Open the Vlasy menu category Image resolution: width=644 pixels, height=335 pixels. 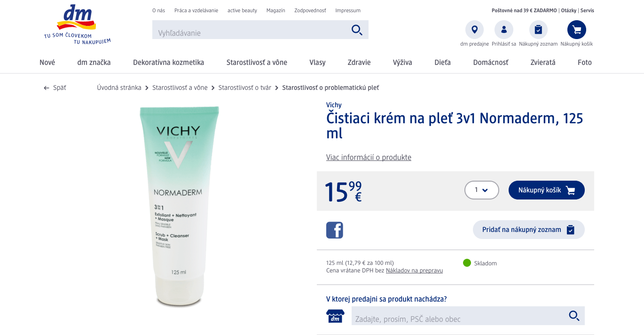(317, 62)
